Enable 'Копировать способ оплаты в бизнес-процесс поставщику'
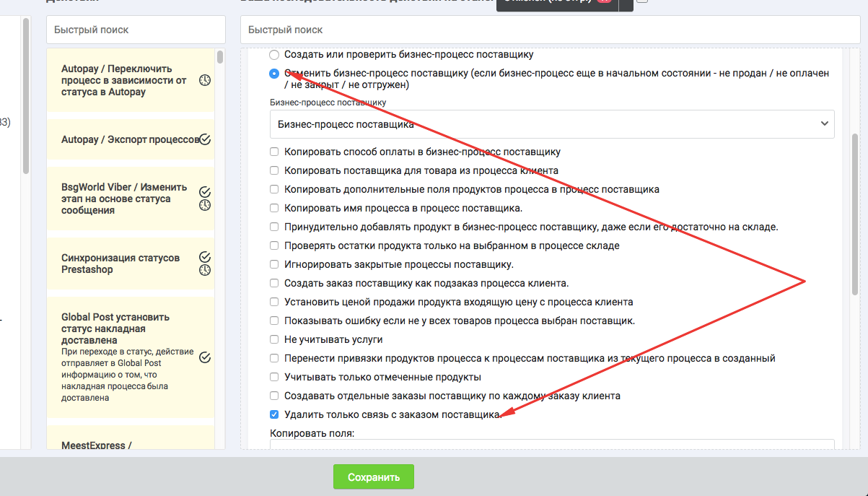 click(x=274, y=152)
